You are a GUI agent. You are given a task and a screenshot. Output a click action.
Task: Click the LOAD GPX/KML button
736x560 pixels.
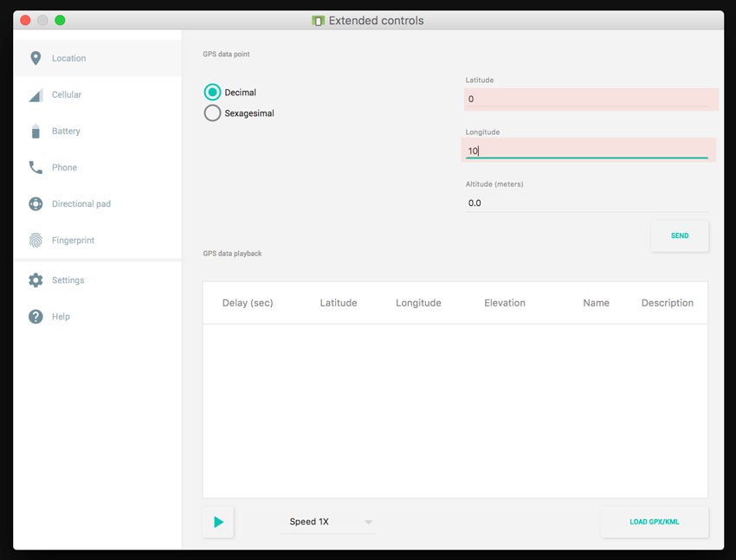655,522
